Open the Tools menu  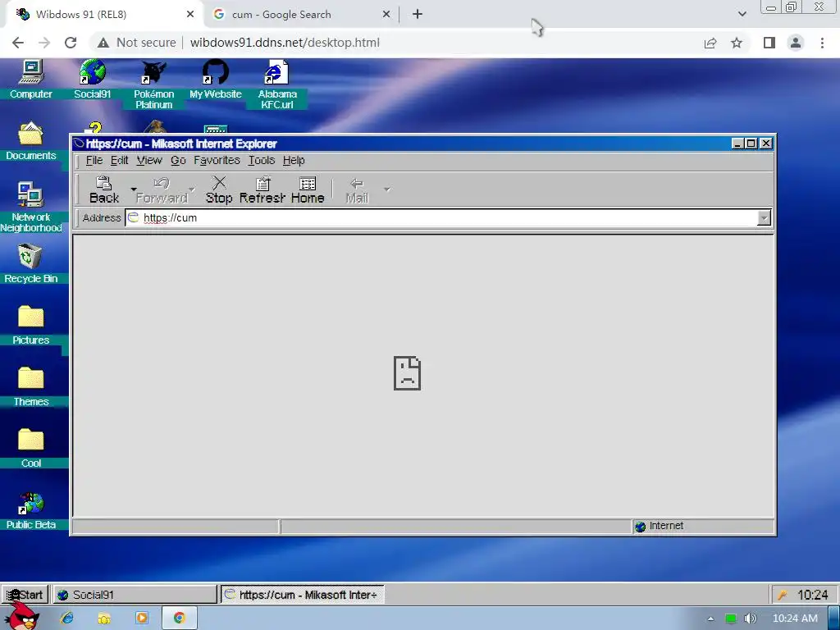262,160
